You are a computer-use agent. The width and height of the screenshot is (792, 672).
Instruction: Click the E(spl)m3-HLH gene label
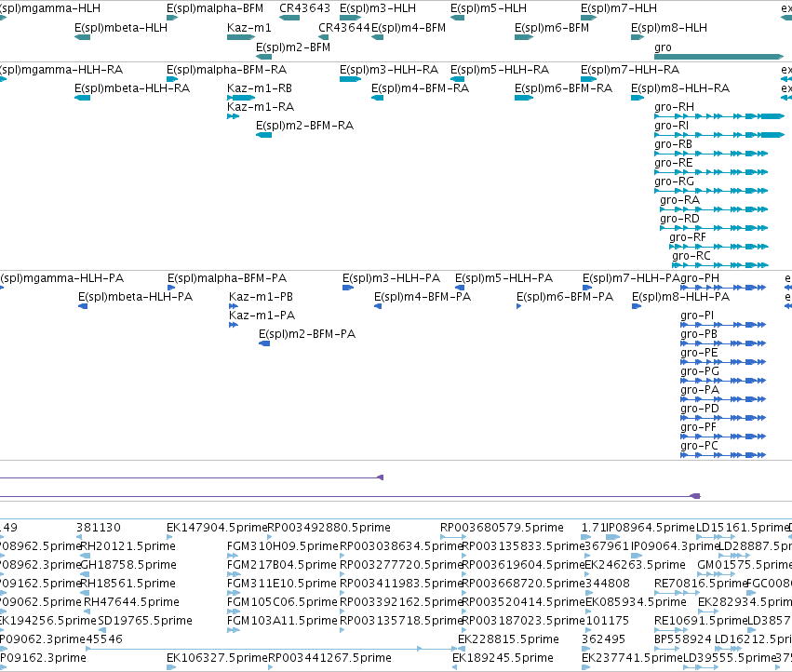[x=378, y=8]
